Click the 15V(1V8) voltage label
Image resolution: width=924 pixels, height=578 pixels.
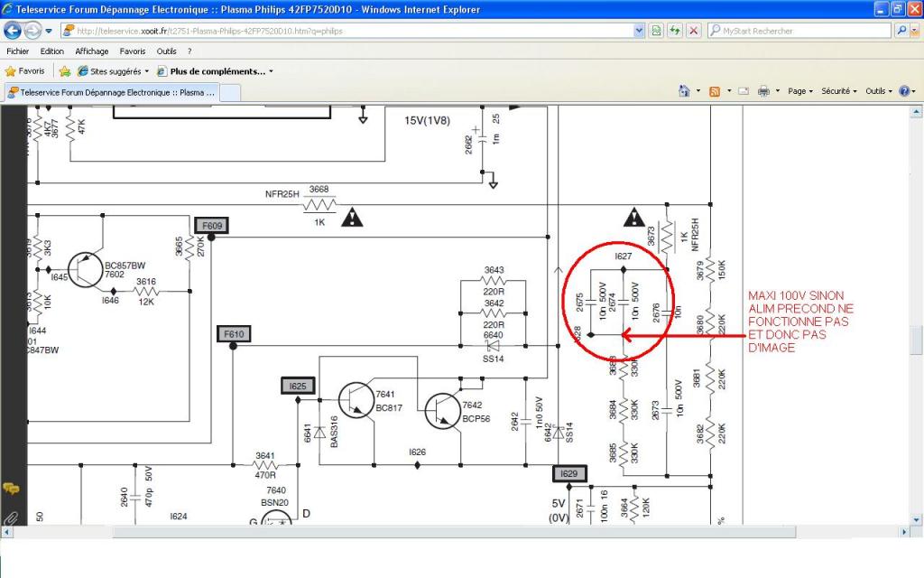tap(427, 120)
